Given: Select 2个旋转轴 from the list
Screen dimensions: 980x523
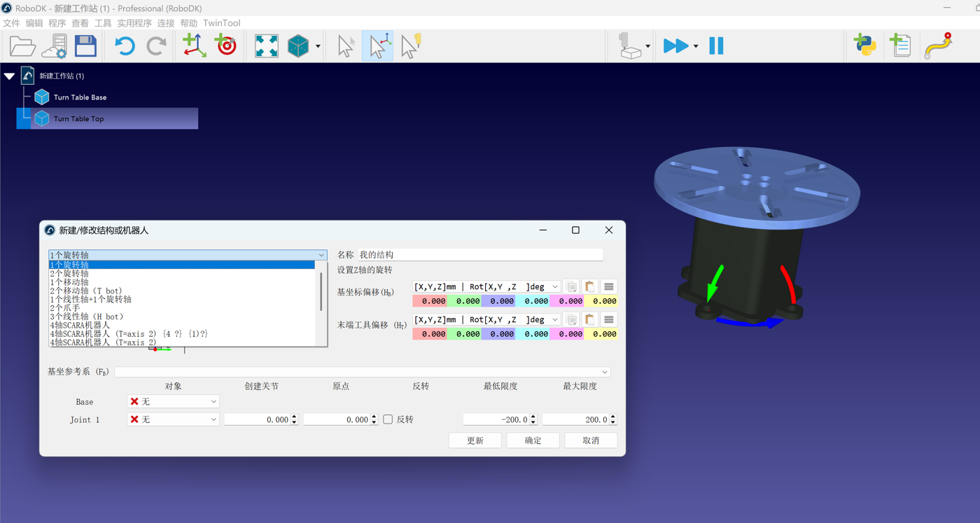Looking at the screenshot, I should [x=69, y=274].
